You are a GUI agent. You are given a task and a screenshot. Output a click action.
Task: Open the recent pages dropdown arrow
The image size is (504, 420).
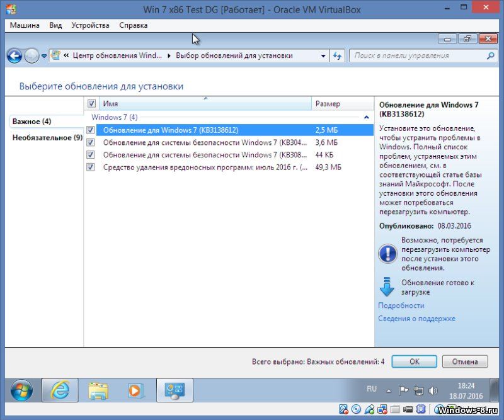(x=44, y=56)
